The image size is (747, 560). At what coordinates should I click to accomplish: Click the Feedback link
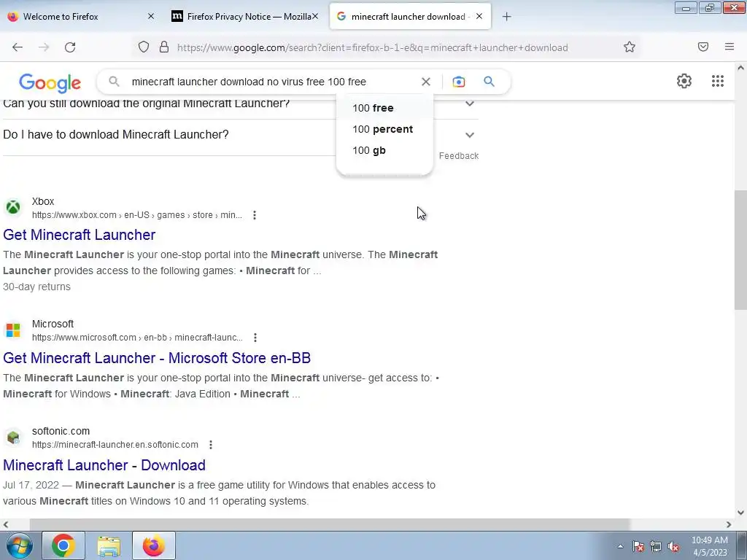pyautogui.click(x=458, y=156)
